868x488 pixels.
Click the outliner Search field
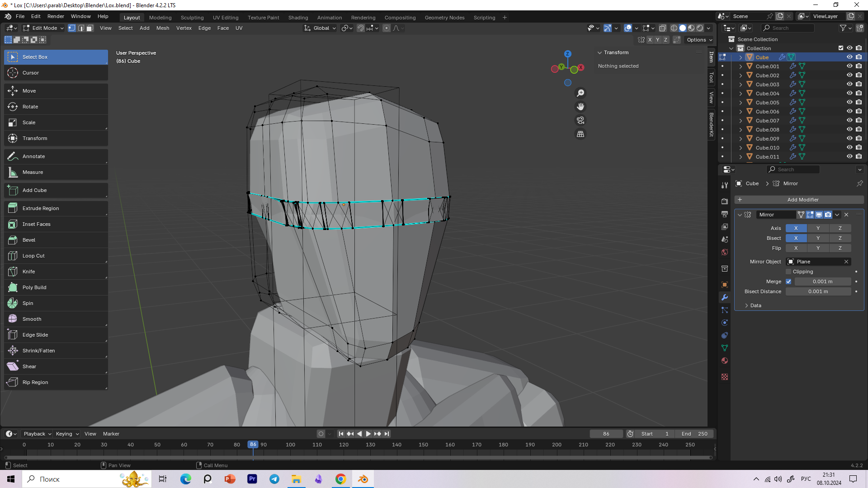788,28
